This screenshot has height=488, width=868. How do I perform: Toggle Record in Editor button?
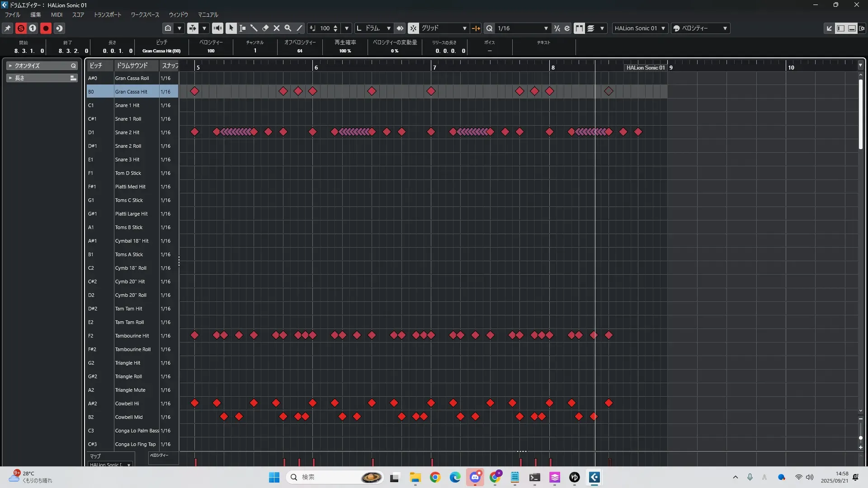pyautogui.click(x=46, y=28)
